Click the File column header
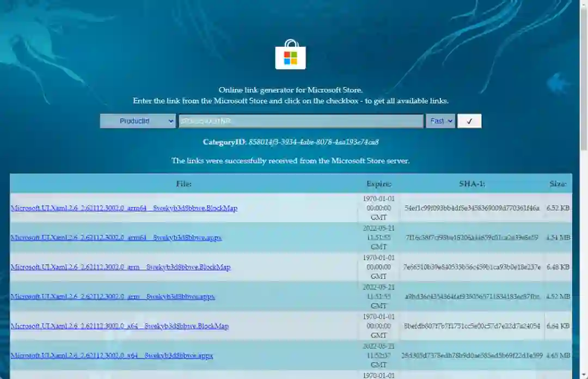The width and height of the screenshot is (588, 379). [184, 184]
